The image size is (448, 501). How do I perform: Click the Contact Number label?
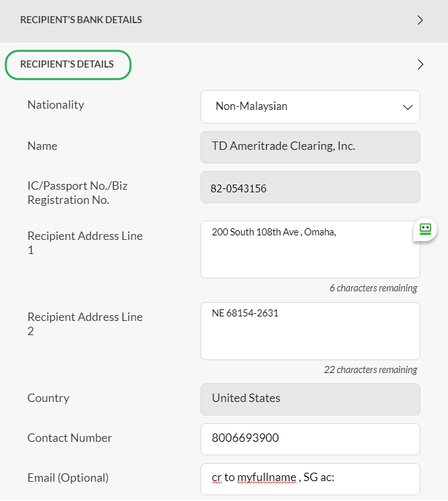point(69,438)
